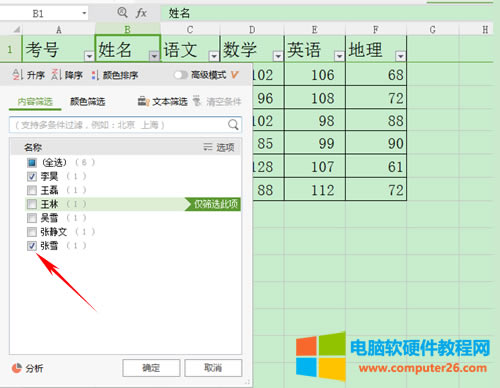Open the 英语 column filter dropdown
The image size is (500, 388).
339,56
